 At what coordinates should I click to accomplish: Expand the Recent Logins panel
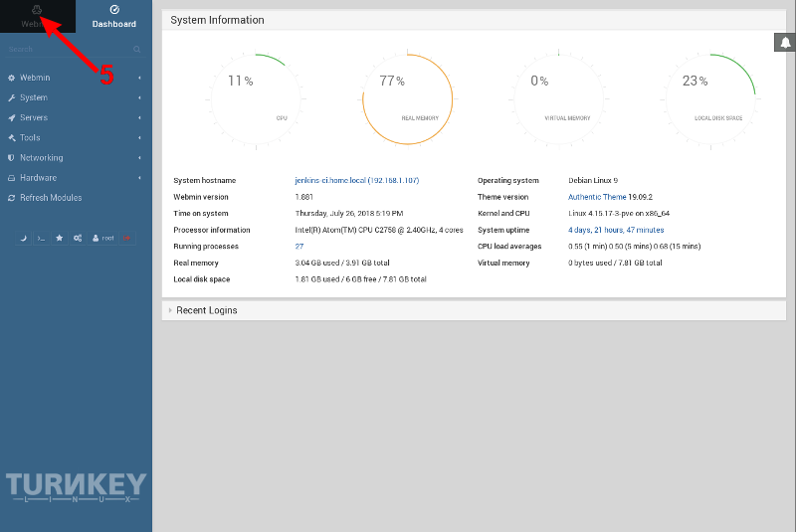click(206, 310)
